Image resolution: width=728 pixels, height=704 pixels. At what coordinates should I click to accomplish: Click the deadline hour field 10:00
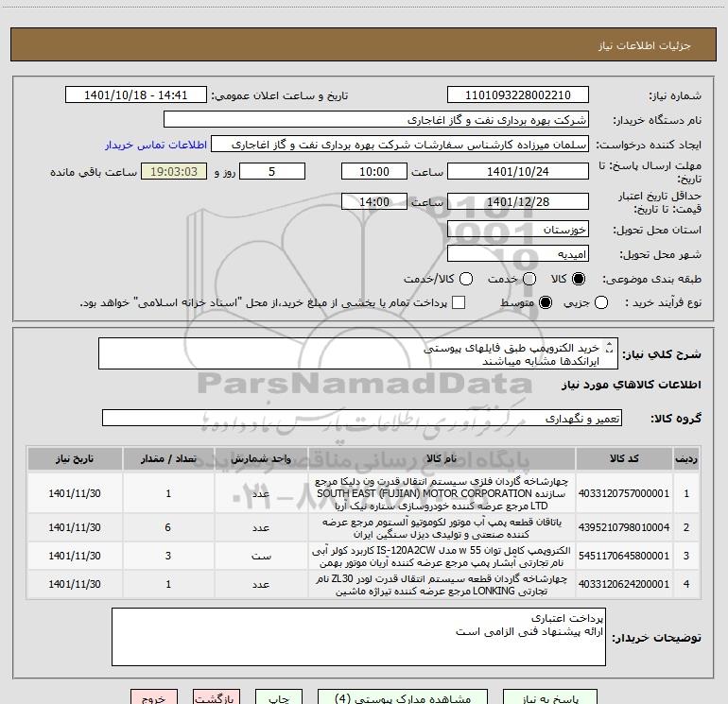(x=374, y=172)
